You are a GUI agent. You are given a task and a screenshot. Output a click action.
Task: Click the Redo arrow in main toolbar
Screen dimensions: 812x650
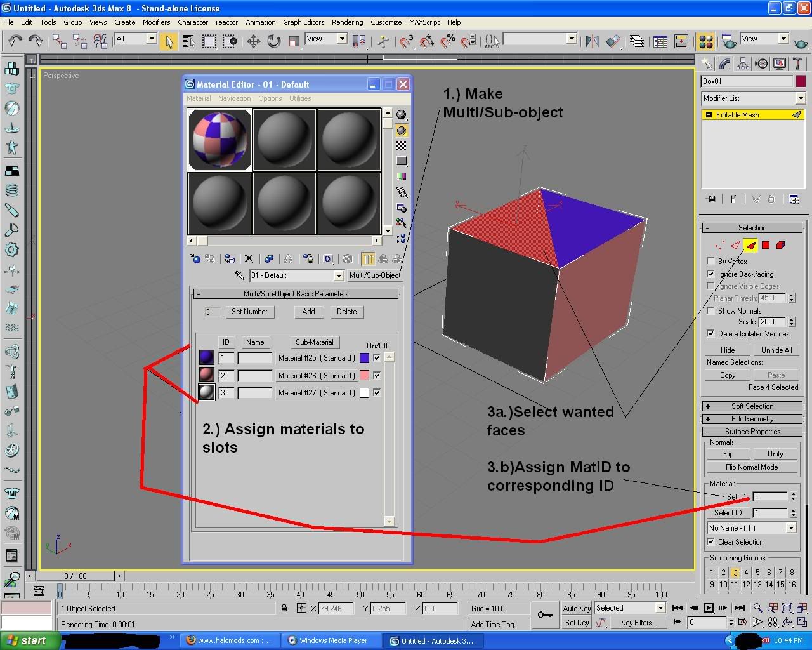pyautogui.click(x=36, y=41)
